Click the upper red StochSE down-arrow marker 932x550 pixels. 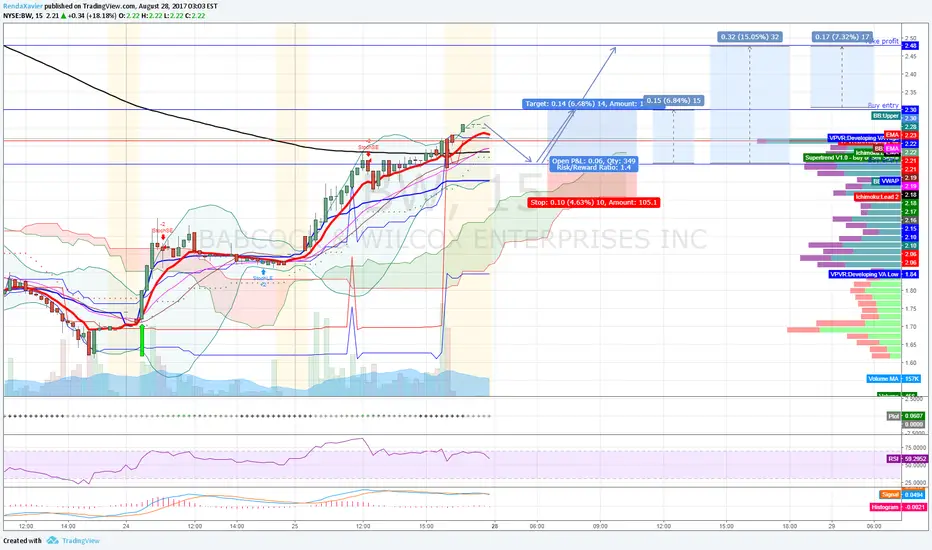pyautogui.click(x=369, y=155)
